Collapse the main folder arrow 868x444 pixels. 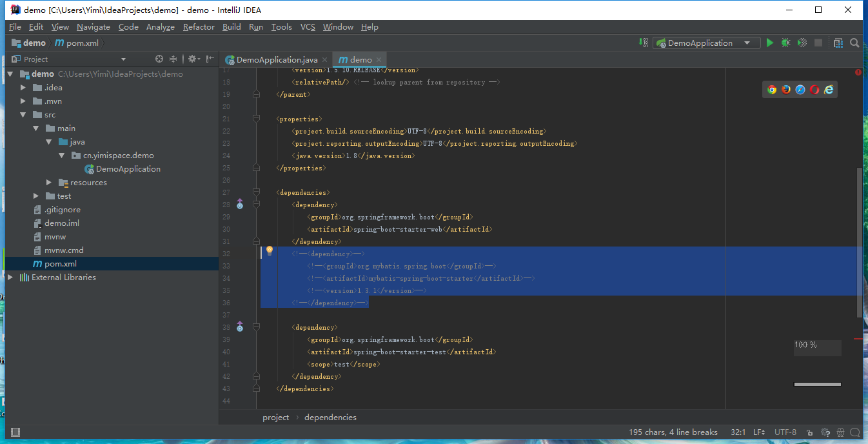[x=36, y=128]
